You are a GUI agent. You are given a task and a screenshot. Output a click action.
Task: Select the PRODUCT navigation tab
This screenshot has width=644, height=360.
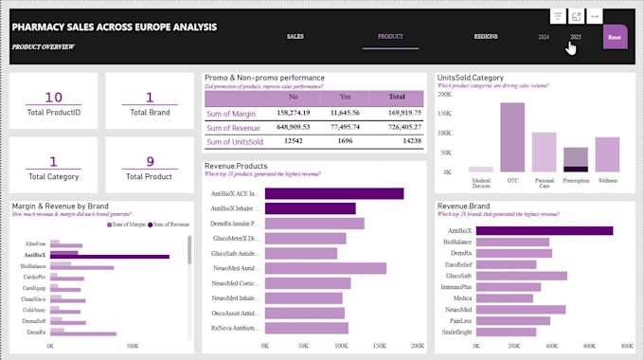(390, 37)
